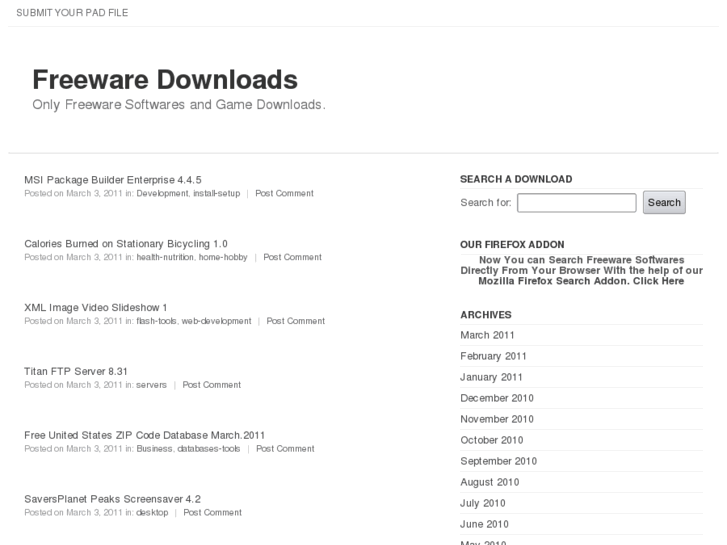Go to Freeware Downloads site title
The image size is (727, 545).
coord(165,79)
